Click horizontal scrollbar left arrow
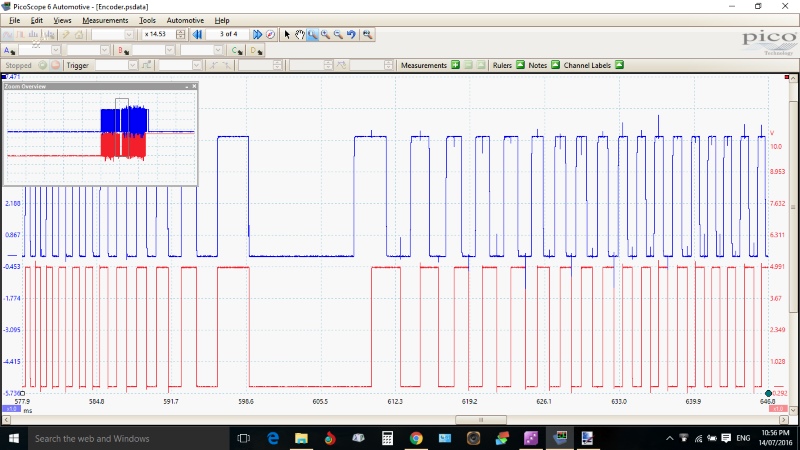The image size is (800, 450). click(6, 420)
